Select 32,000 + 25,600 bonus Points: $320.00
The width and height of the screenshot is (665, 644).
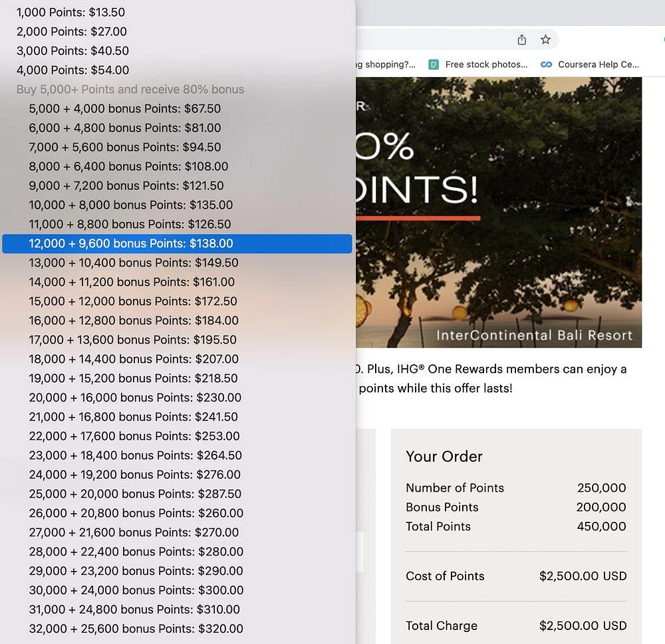pos(178,629)
